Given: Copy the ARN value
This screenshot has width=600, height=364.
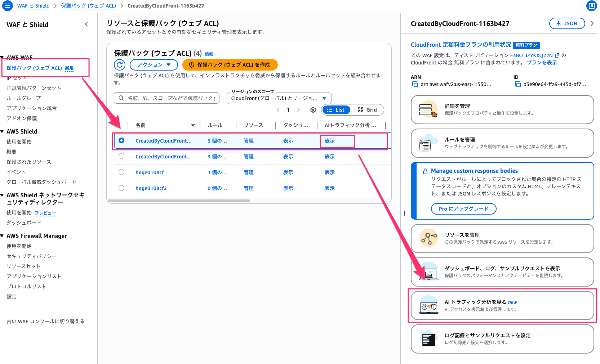Looking at the screenshot, I should pos(415,84).
